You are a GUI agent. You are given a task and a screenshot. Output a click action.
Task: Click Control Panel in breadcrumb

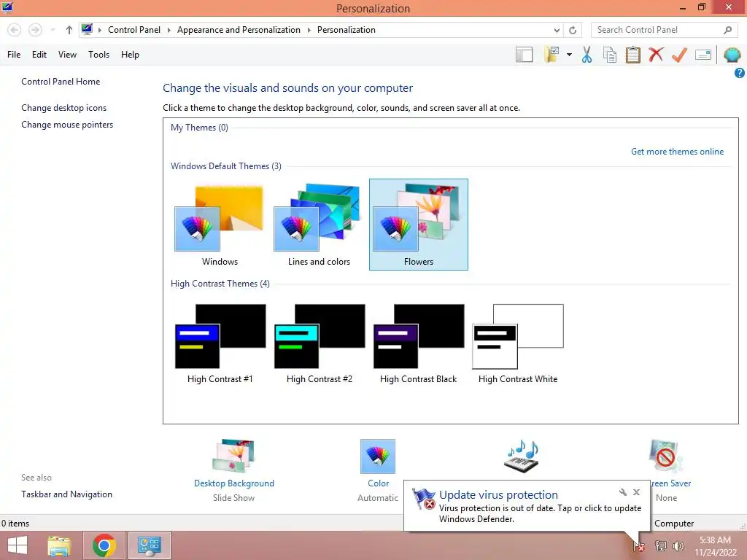134,30
